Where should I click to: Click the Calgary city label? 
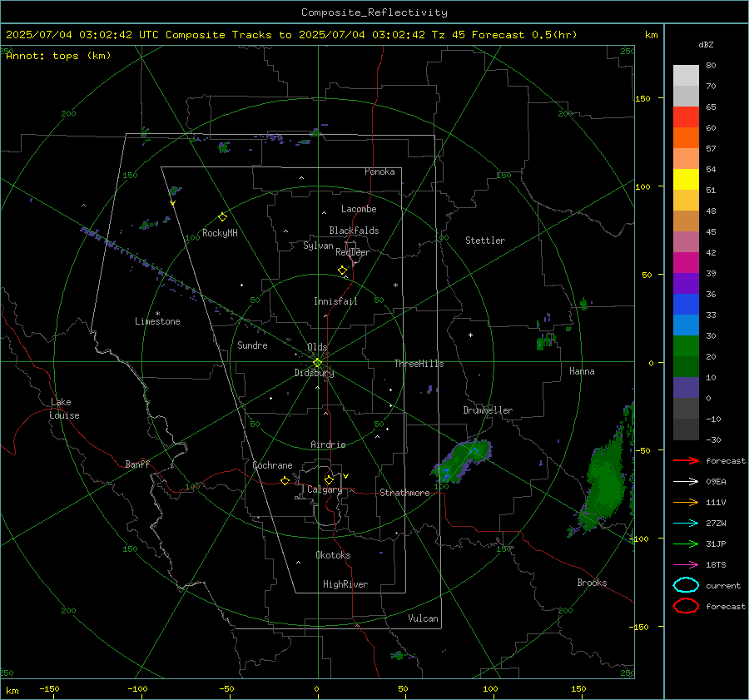(x=325, y=489)
